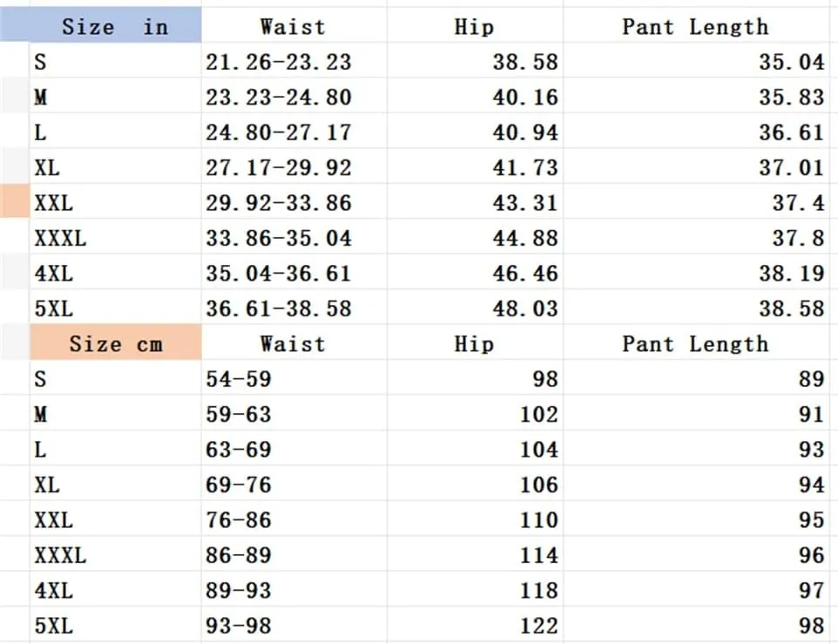Select the inch Hip header cell
The image size is (838, 644).
(475, 25)
